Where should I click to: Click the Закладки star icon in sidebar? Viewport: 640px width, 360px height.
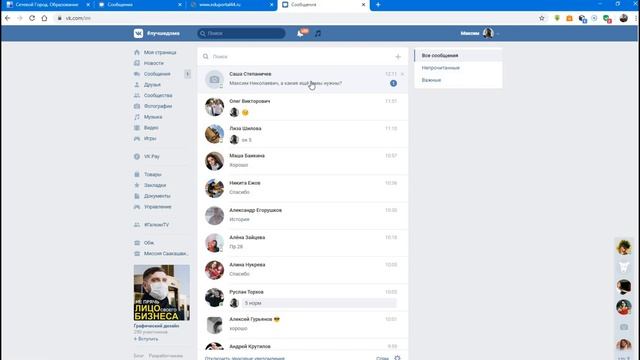(x=137, y=185)
